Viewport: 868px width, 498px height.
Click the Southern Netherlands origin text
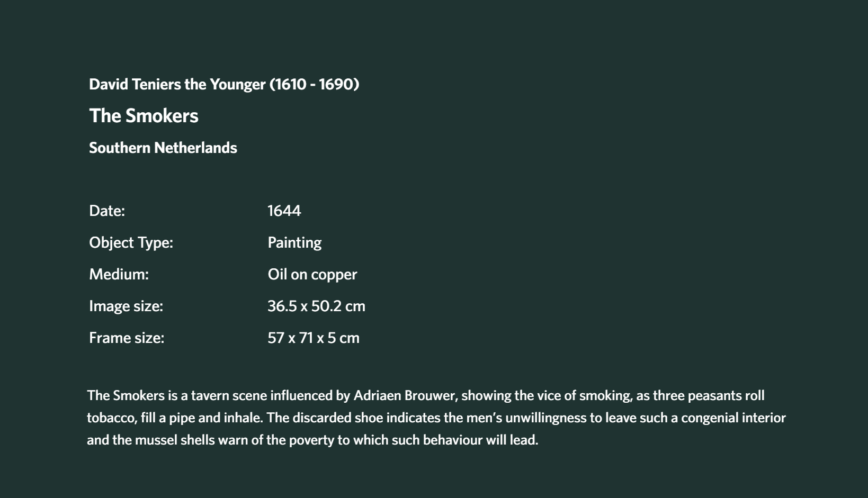[163, 148]
